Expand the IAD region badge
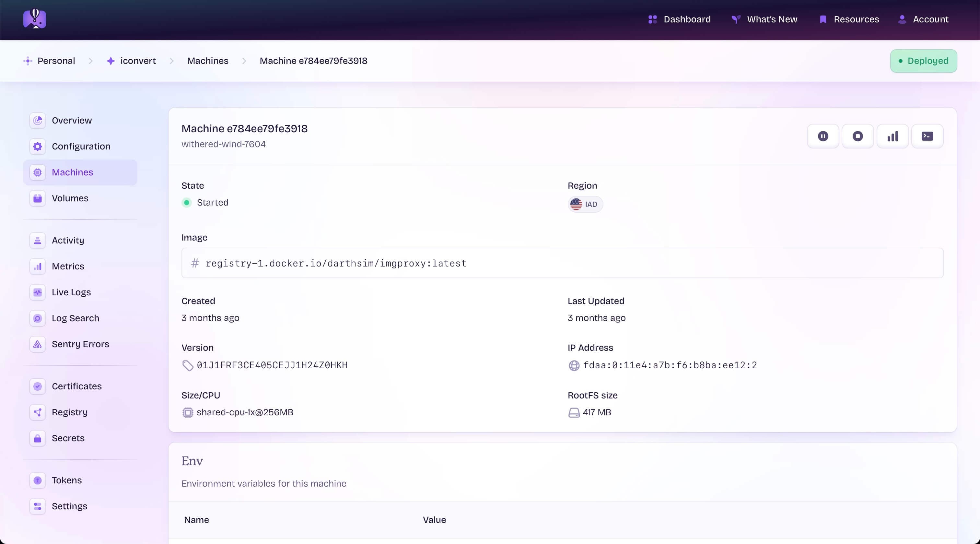Screen dimensions: 980x544 click(x=585, y=204)
